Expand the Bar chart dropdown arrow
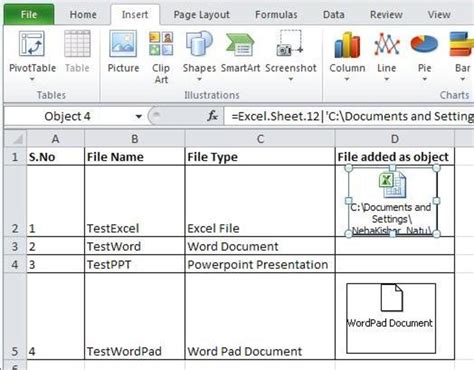The width and height of the screenshot is (474, 370). 463,79
